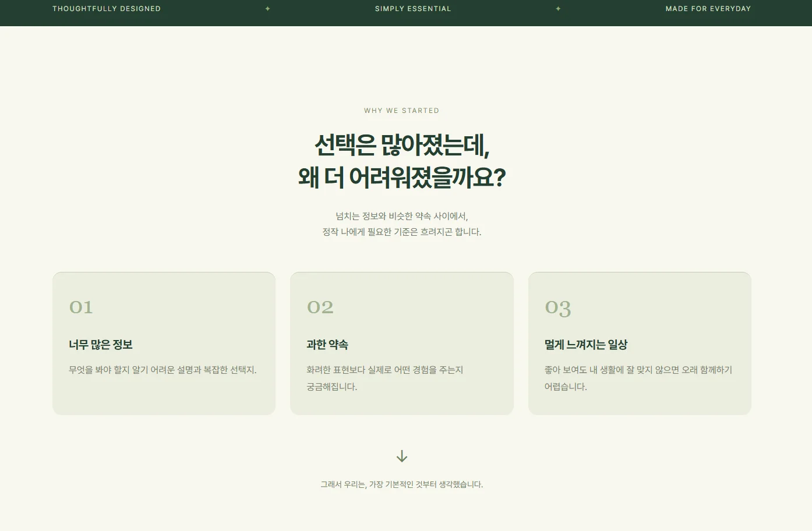Click the card title "너무 많은 정보"
The height and width of the screenshot is (531, 812).
coord(101,345)
